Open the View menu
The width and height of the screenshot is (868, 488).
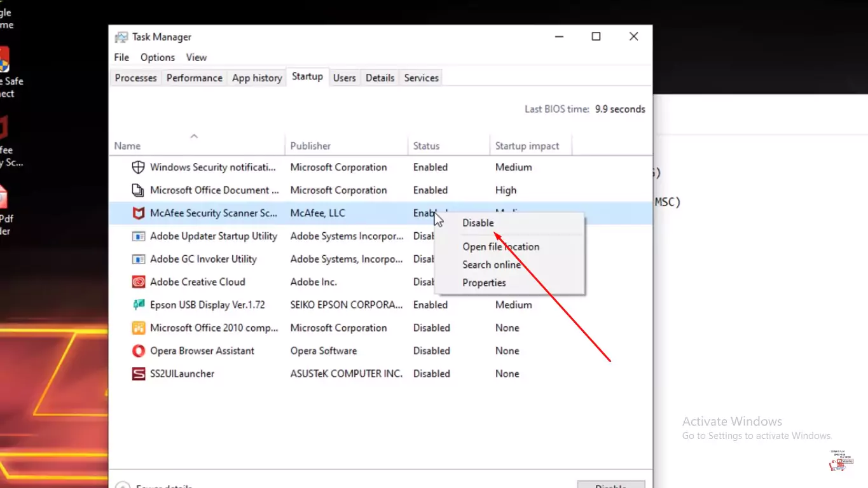pos(196,57)
